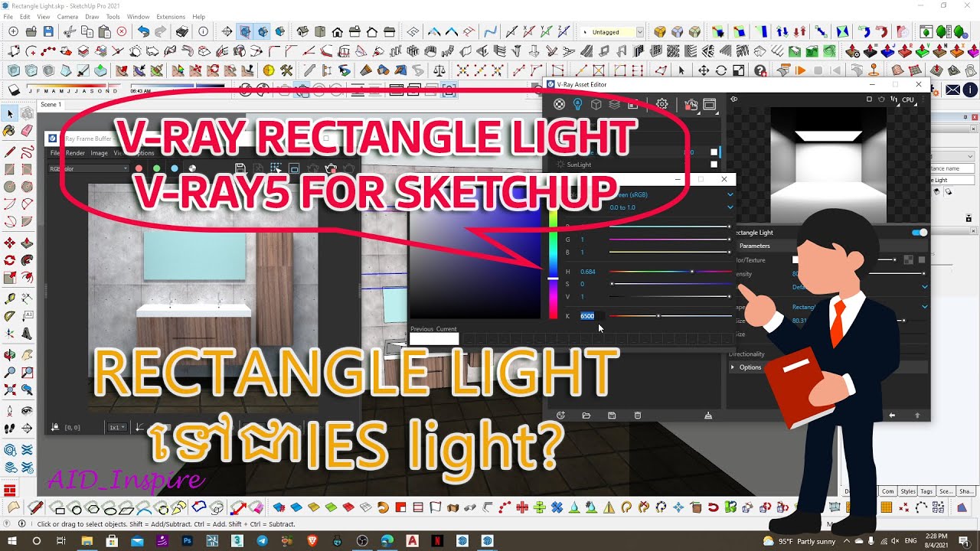The width and height of the screenshot is (980, 551).
Task: Open the sRGB color space dropdown in color picker
Action: (670, 195)
